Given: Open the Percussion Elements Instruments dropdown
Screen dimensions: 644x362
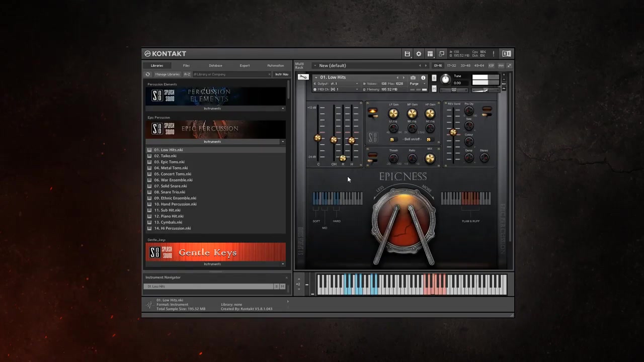Looking at the screenshot, I should tap(215, 109).
